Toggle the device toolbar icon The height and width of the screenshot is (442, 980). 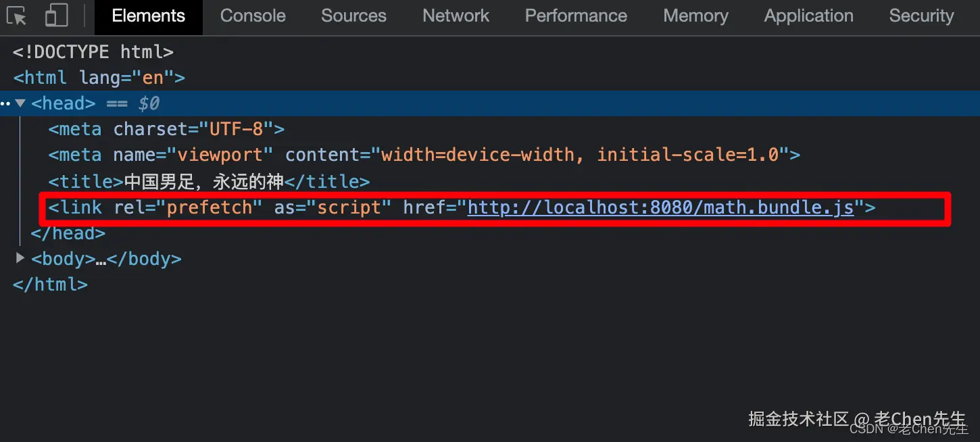tap(56, 16)
